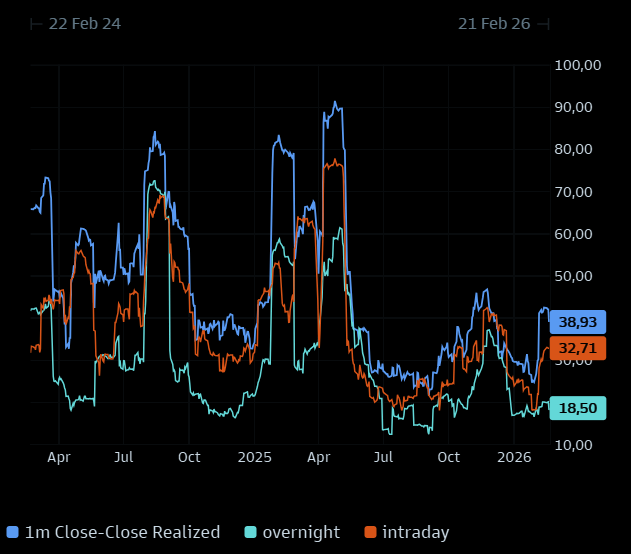Click the 100,00 label on the y-axis

pyautogui.click(x=577, y=65)
